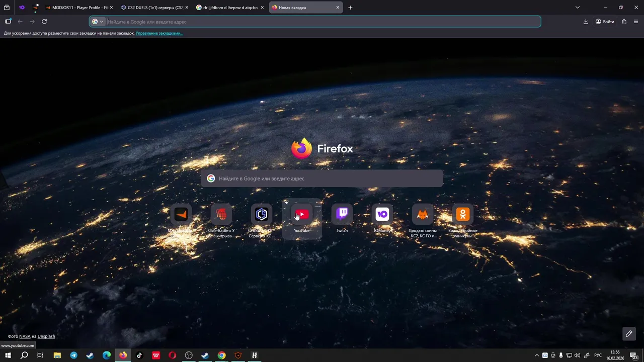Open Task View on the taskbar
The image size is (644, 362).
tap(40, 355)
